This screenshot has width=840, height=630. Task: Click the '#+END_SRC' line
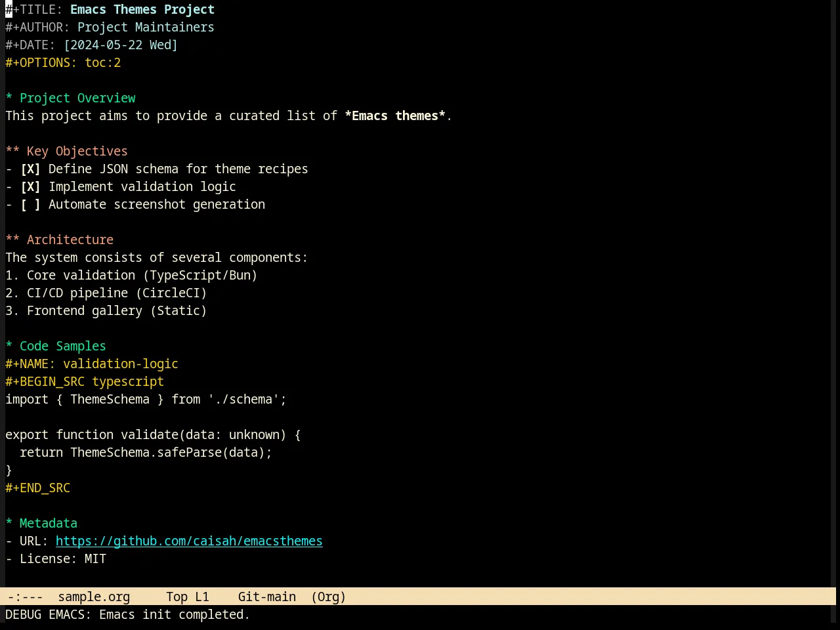tap(38, 488)
